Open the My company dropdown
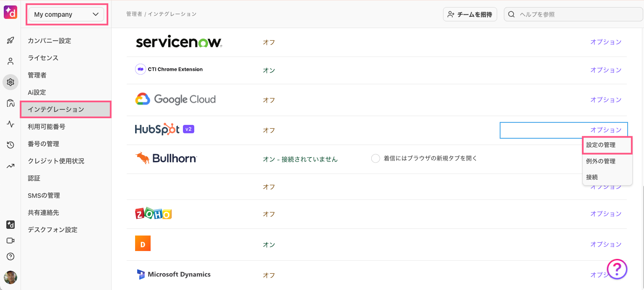644x290 pixels. click(66, 14)
